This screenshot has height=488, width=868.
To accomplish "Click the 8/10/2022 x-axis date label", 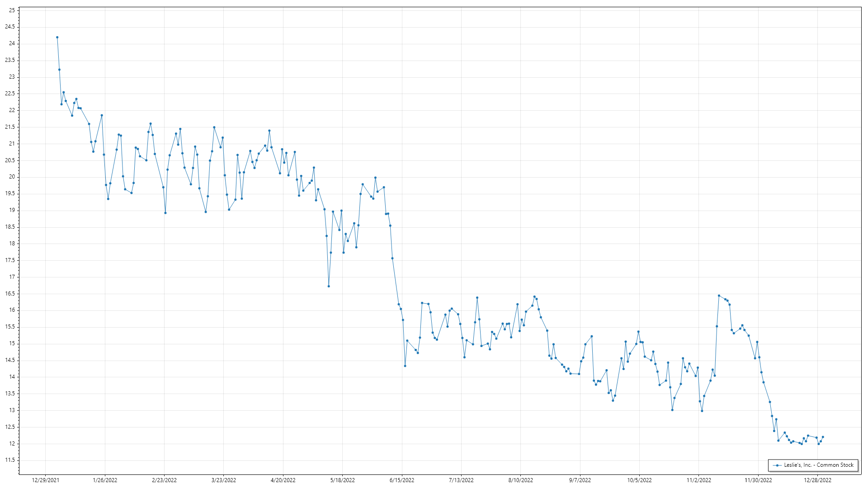I will pyautogui.click(x=521, y=480).
